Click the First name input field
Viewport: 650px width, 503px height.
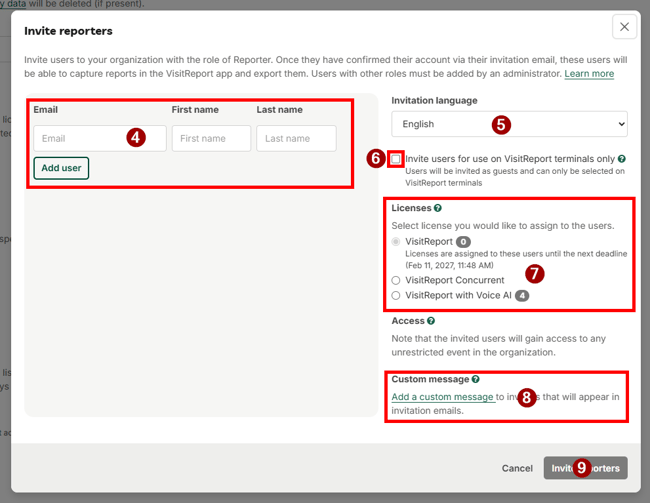tap(211, 139)
